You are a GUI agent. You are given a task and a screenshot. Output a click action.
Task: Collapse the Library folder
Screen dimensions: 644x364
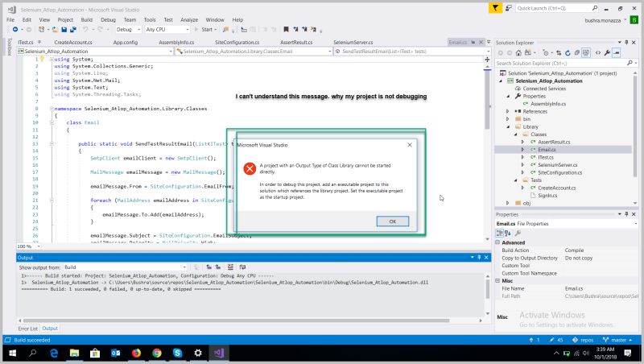(x=508, y=127)
